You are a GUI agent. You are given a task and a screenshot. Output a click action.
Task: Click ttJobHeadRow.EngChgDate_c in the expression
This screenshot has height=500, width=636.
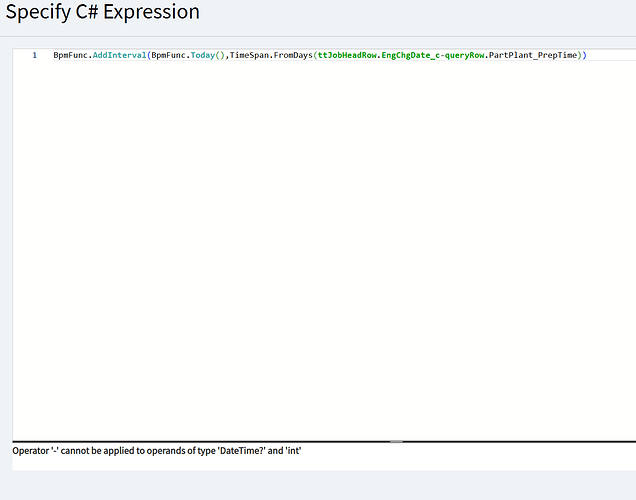378,55
